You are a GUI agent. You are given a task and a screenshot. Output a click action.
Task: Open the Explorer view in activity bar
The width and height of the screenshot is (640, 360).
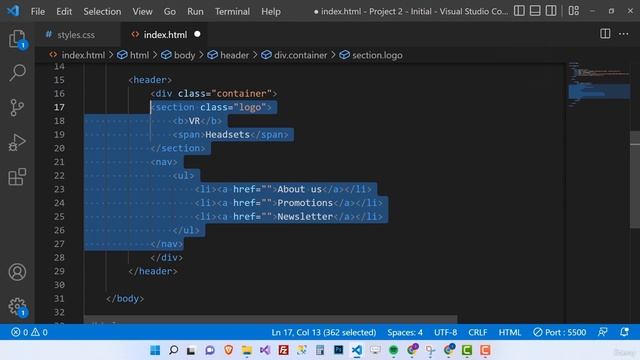pos(17,39)
